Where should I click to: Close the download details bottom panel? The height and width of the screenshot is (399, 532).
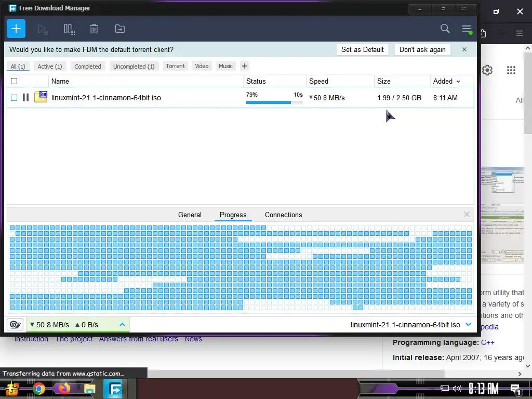(467, 215)
